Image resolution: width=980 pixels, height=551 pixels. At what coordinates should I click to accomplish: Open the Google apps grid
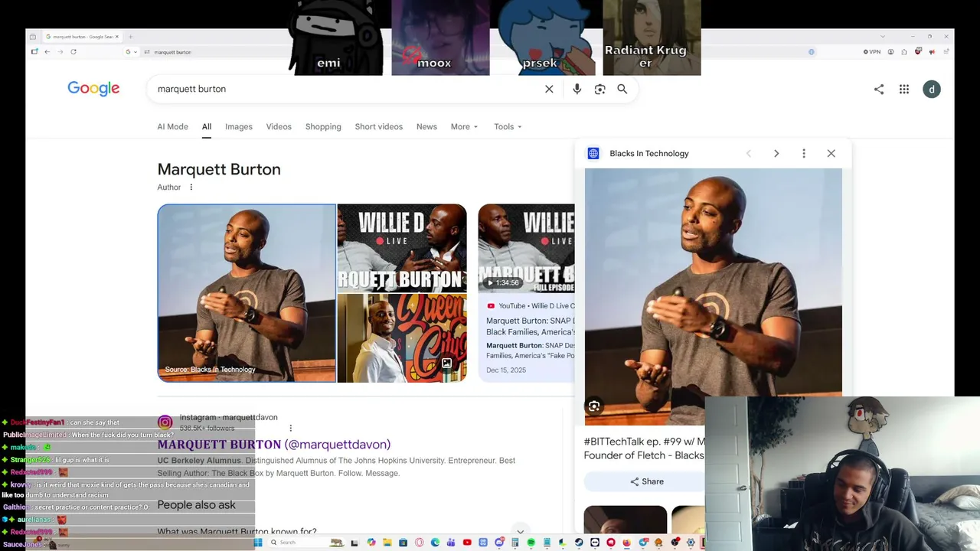pyautogui.click(x=904, y=90)
